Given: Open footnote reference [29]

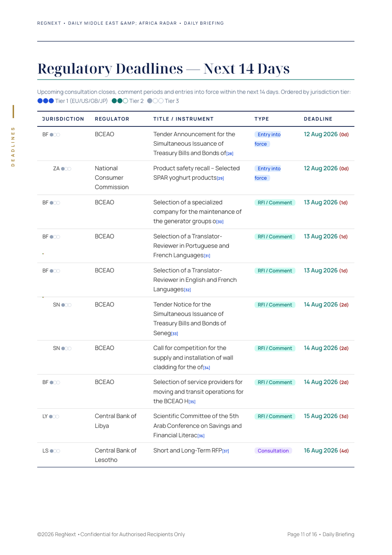Looking at the screenshot, I should [x=220, y=178].
